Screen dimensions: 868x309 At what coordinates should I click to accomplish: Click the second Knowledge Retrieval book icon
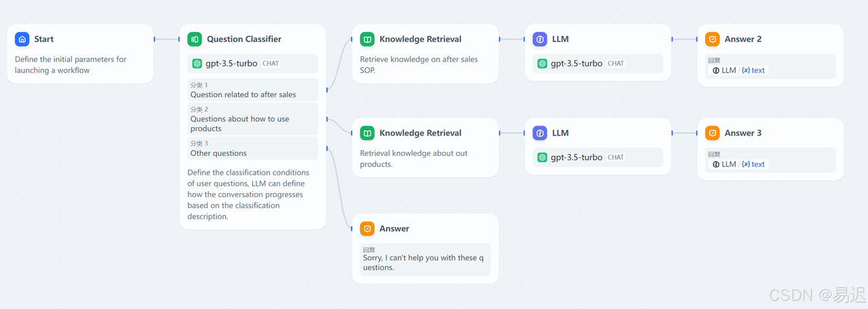[x=368, y=133]
